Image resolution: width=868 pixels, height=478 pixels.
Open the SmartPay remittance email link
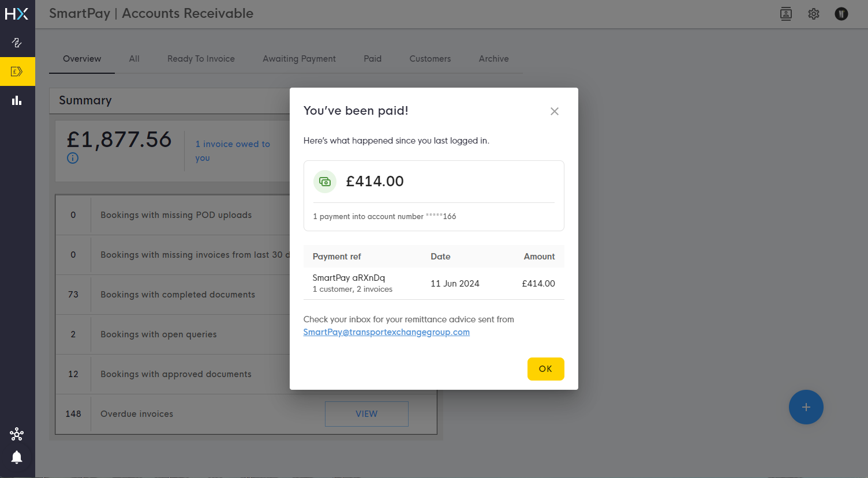coord(387,332)
